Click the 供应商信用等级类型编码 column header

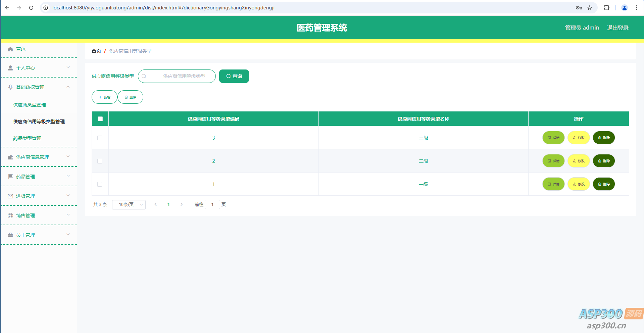point(213,119)
